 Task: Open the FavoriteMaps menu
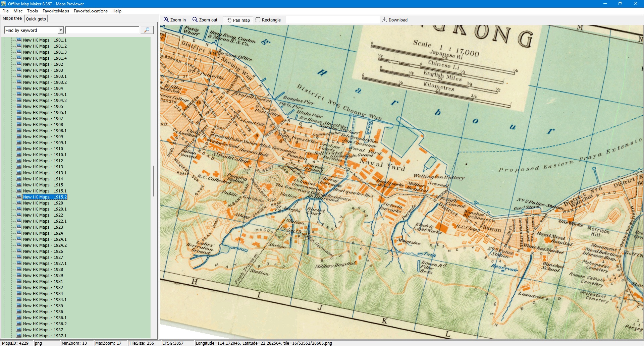[x=56, y=11]
